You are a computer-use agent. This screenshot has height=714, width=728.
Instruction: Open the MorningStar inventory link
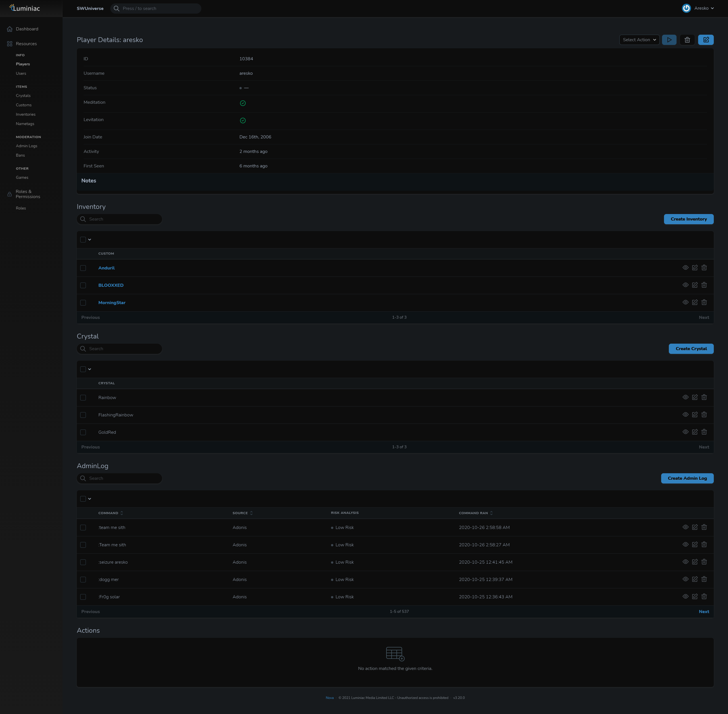112,302
